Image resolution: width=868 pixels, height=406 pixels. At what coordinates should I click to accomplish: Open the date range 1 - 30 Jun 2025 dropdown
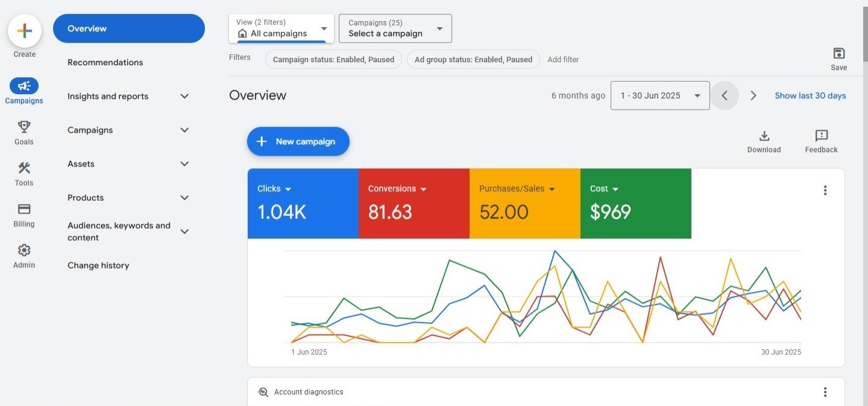coord(659,96)
